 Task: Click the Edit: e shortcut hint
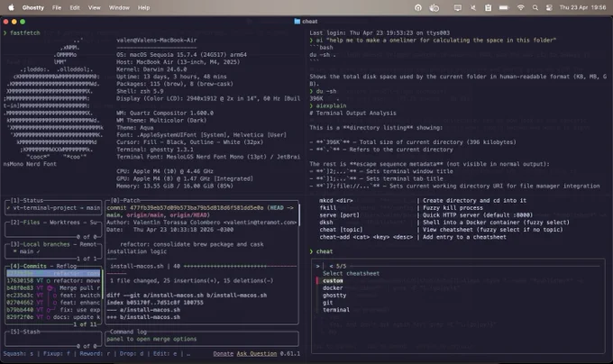pos(165,353)
